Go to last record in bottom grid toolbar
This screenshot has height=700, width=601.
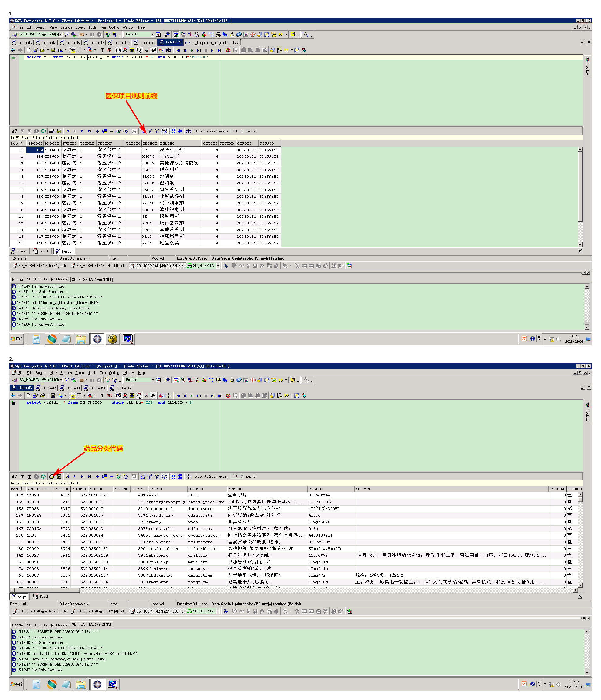(x=89, y=477)
